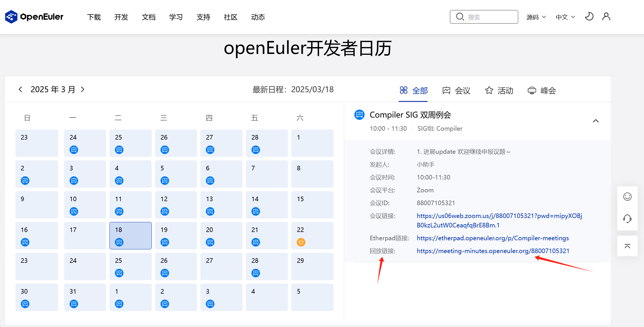Open the 下载 menu
The width and height of the screenshot is (644, 327).
94,17
